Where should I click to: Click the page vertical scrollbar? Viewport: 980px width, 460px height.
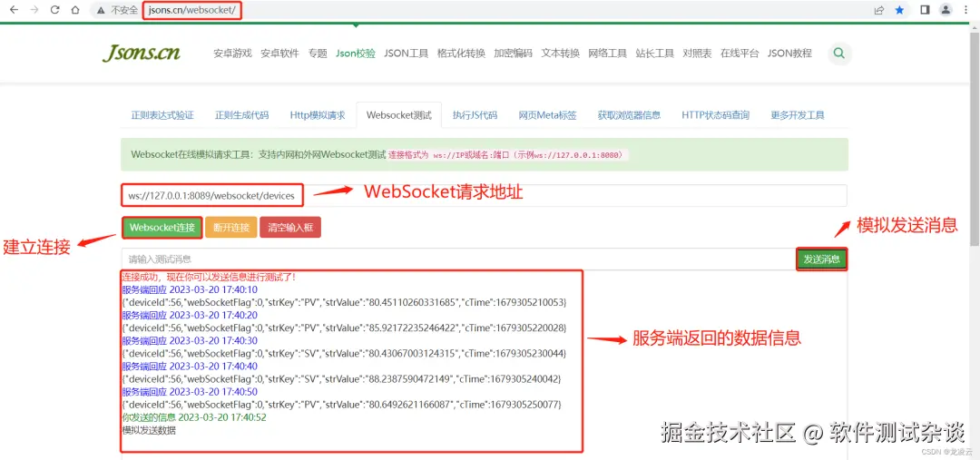click(975, 138)
